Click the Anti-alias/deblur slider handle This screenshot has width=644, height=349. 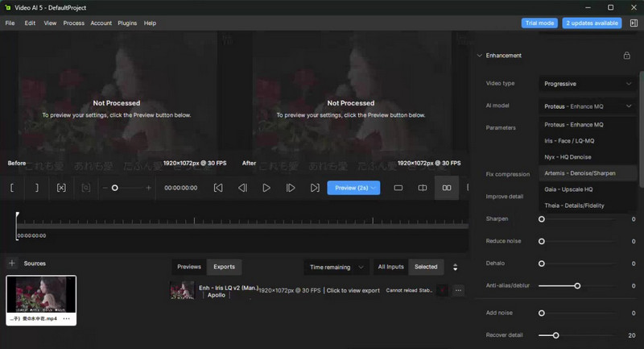[577, 285]
